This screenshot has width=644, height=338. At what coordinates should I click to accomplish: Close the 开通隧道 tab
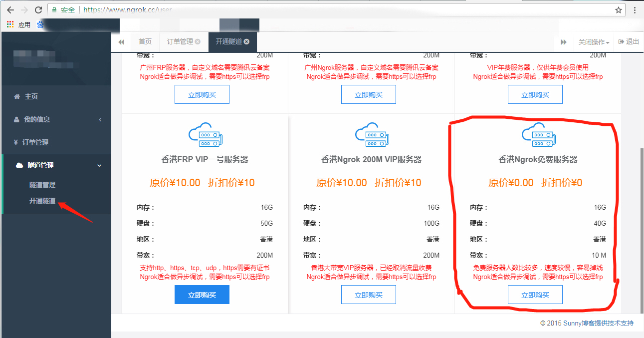[x=246, y=41]
